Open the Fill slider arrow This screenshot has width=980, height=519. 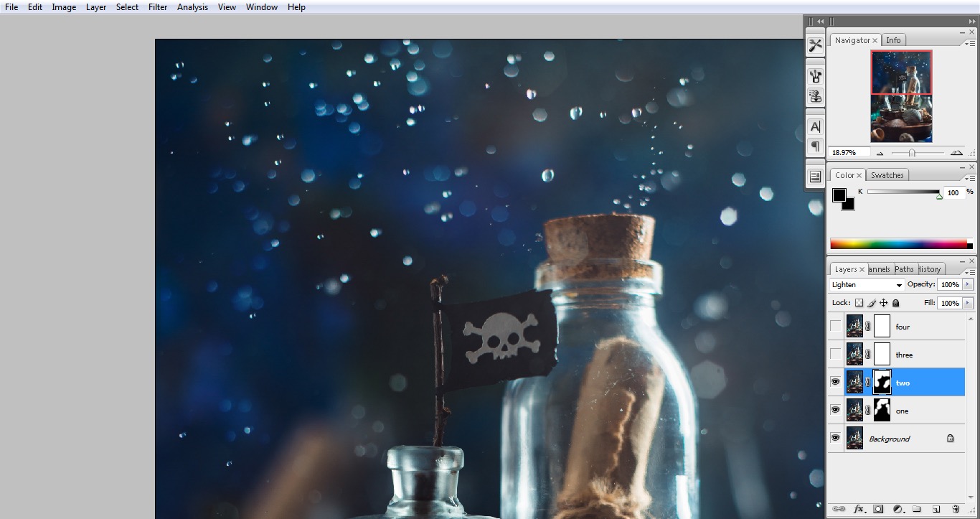968,303
